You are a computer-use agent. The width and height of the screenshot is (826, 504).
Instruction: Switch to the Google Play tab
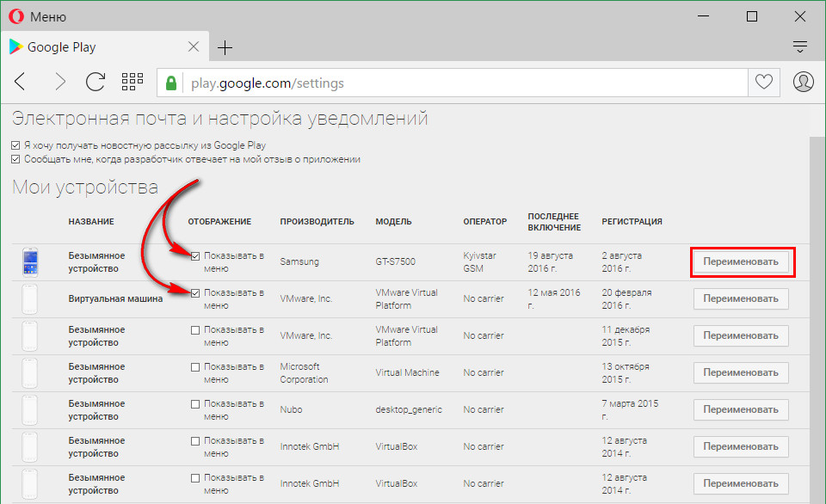coord(105,46)
